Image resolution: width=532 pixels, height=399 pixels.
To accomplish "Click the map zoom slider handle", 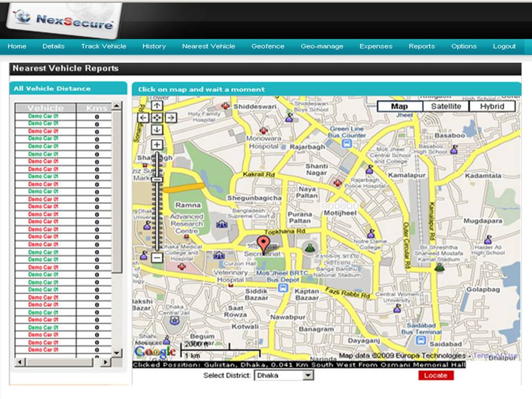I will (x=157, y=179).
